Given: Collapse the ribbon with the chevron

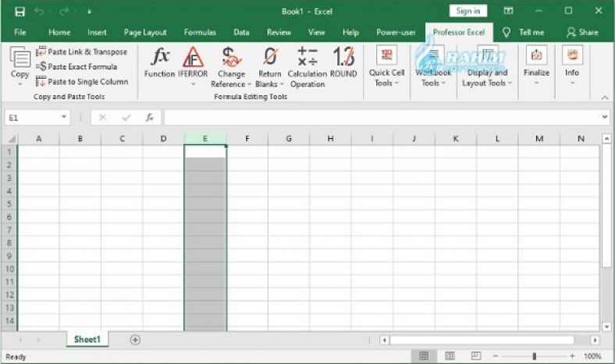Looking at the screenshot, I should pos(604,97).
